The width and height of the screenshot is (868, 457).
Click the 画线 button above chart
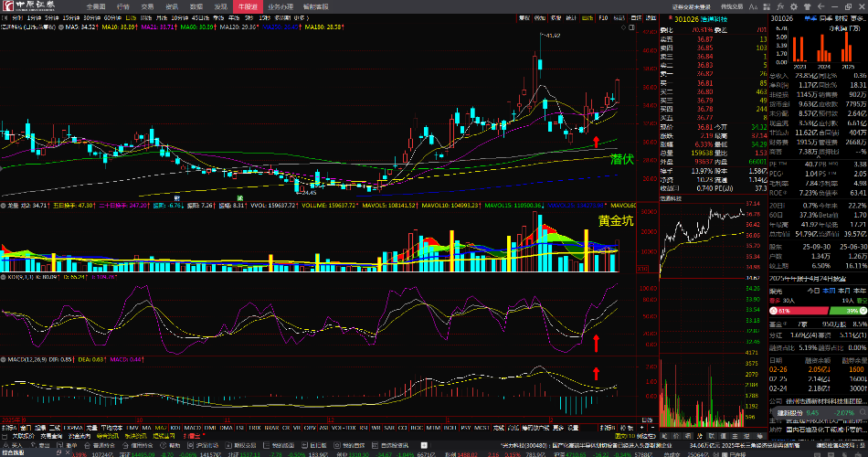(x=587, y=18)
